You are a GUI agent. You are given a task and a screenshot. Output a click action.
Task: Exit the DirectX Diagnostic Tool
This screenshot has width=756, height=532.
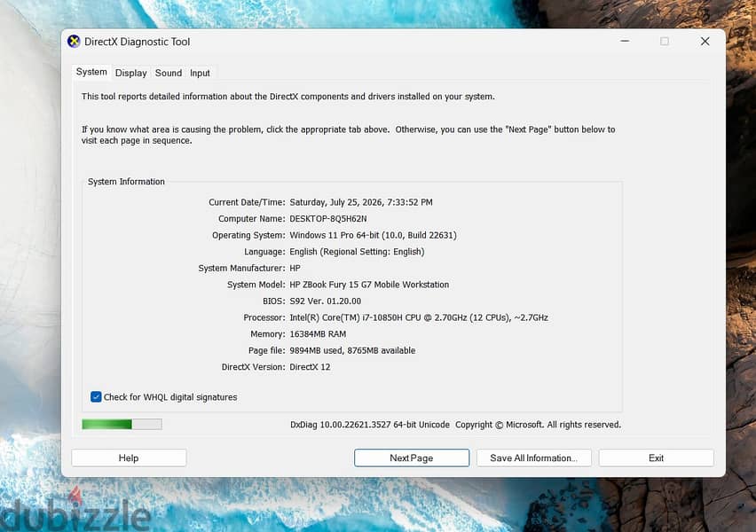(x=657, y=458)
